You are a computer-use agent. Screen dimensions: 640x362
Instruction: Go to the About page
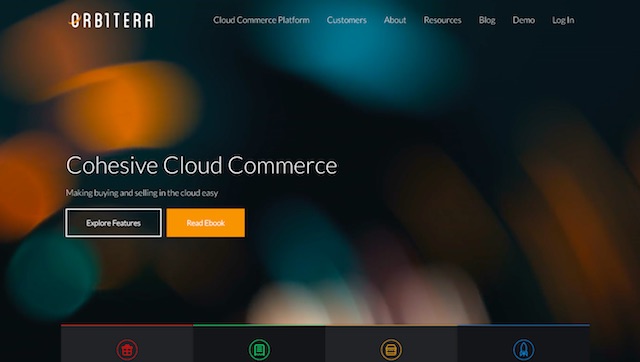coord(395,20)
